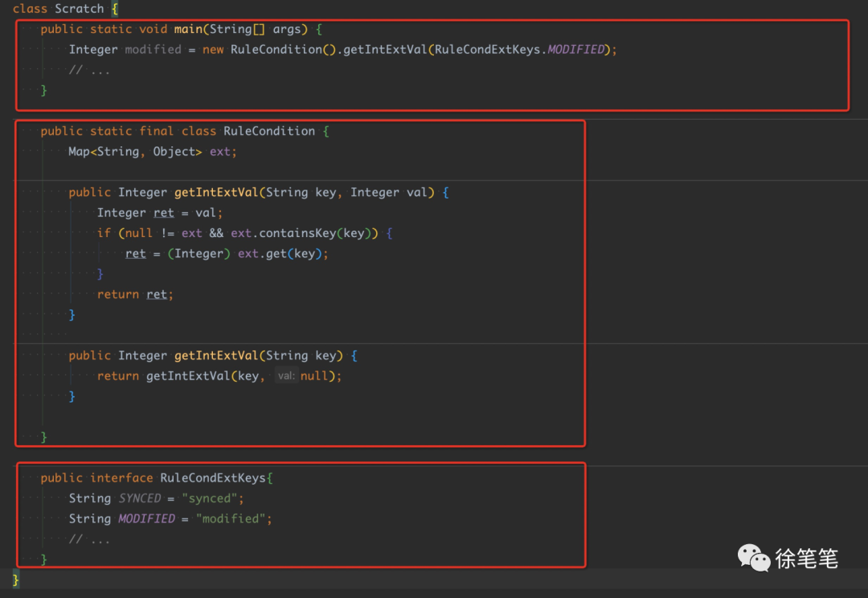Click the "RuleCondition()" constructor call in main
This screenshot has width=868, height=598.
coord(283,50)
